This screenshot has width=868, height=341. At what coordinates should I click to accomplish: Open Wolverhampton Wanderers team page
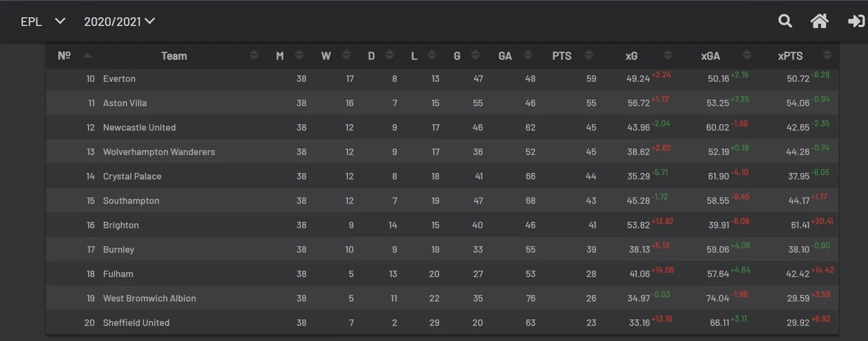(x=159, y=151)
